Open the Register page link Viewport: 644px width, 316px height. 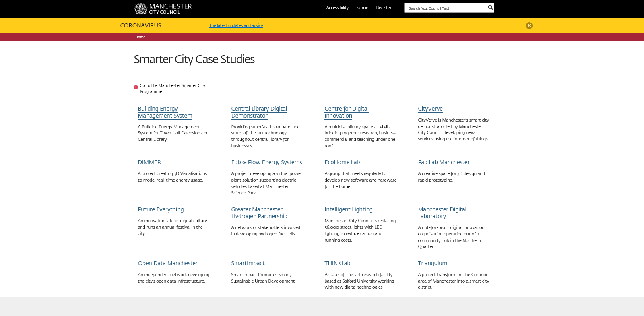384,8
